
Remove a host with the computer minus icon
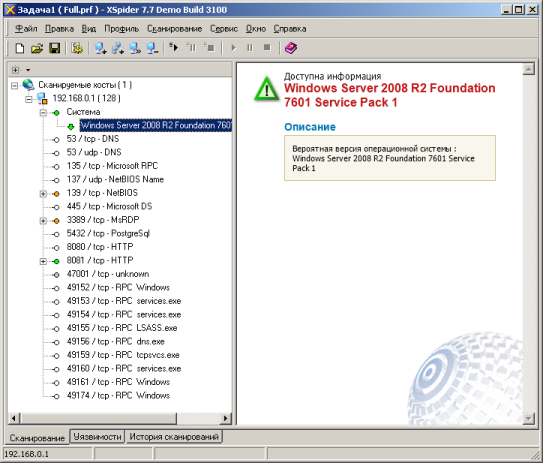pos(152,48)
